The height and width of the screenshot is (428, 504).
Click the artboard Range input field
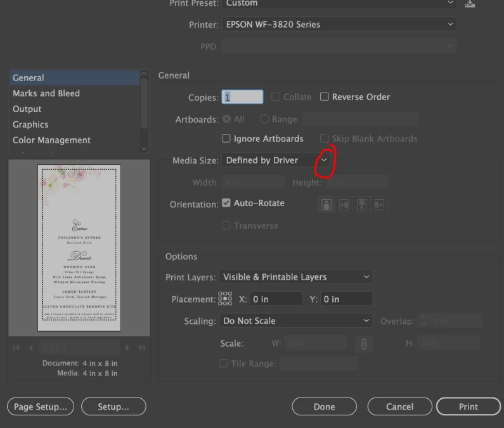click(361, 119)
